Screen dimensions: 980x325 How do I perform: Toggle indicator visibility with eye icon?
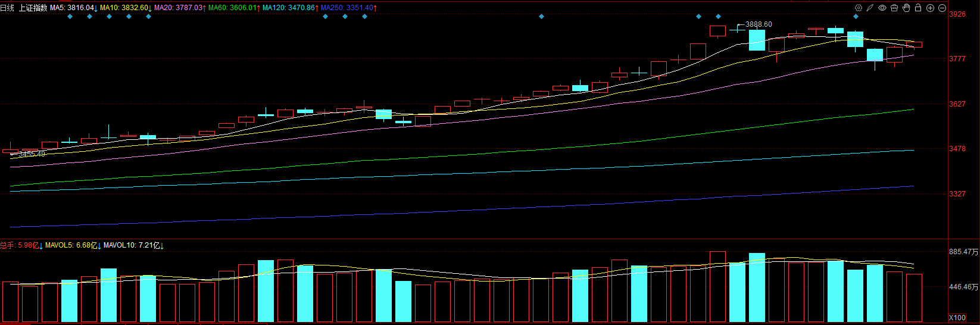pyautogui.click(x=882, y=8)
